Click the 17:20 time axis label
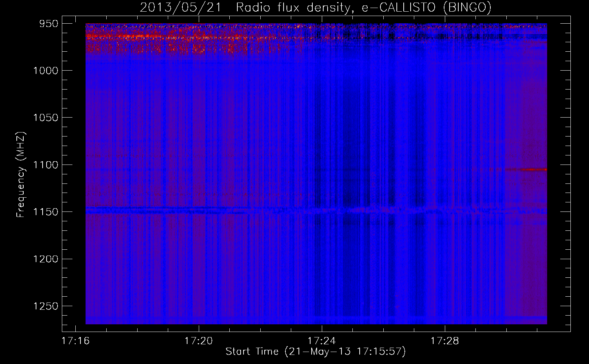The width and height of the screenshot is (589, 364). click(199, 341)
